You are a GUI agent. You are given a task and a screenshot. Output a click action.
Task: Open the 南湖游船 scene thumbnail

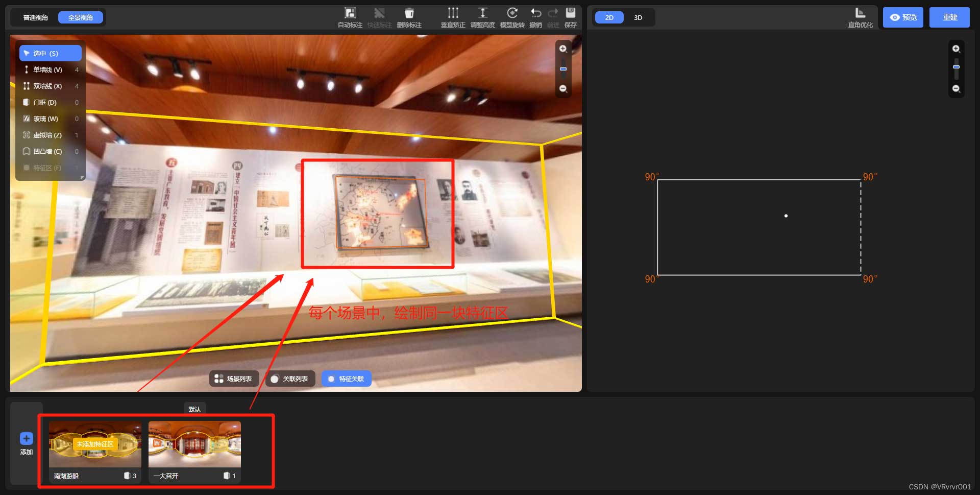click(x=95, y=444)
